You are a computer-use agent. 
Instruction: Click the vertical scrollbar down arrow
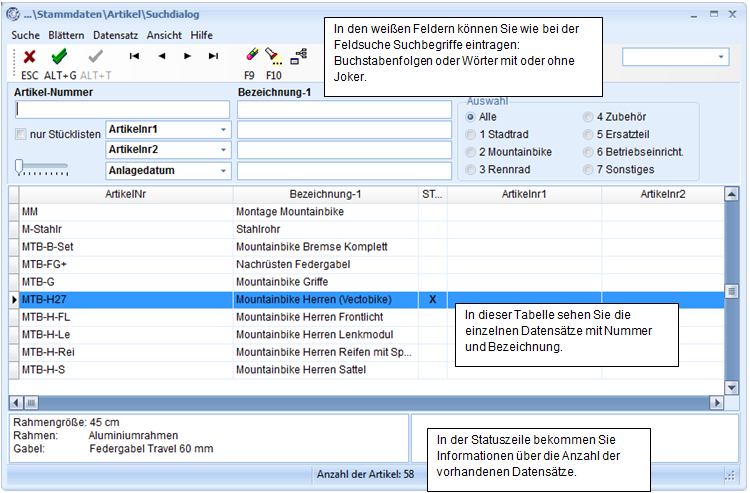[731, 388]
